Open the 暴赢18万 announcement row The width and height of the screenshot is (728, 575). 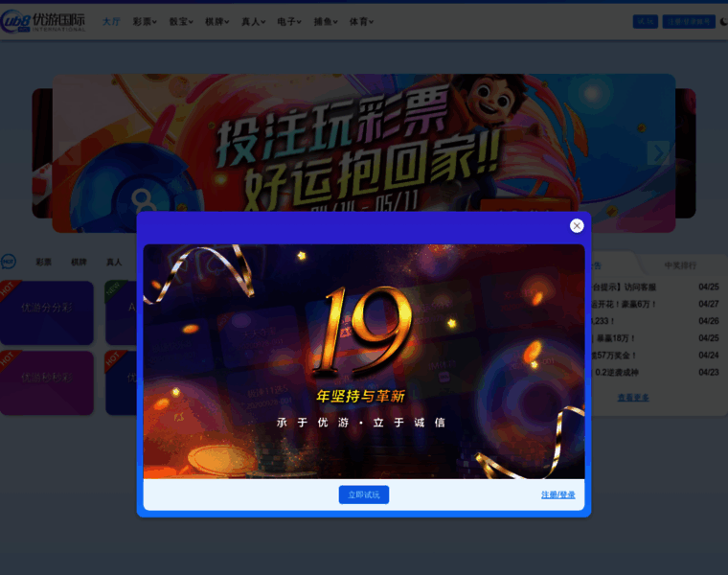pos(654,338)
